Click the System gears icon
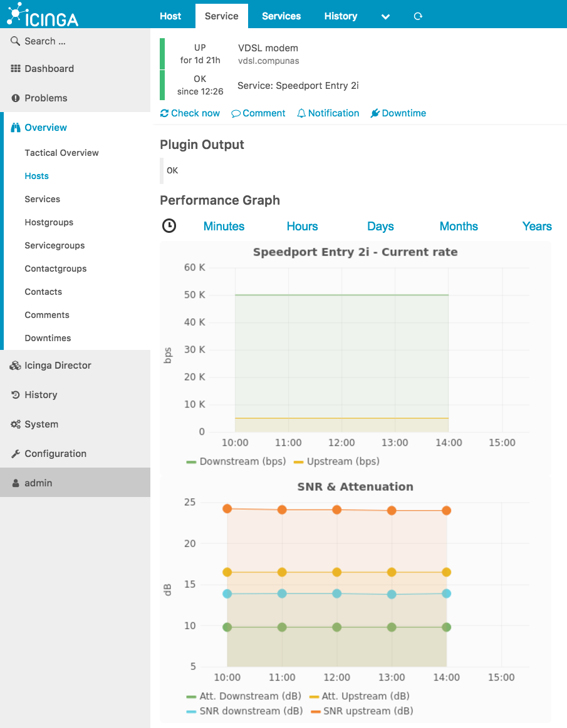Screen dimensions: 567x728 (16, 424)
